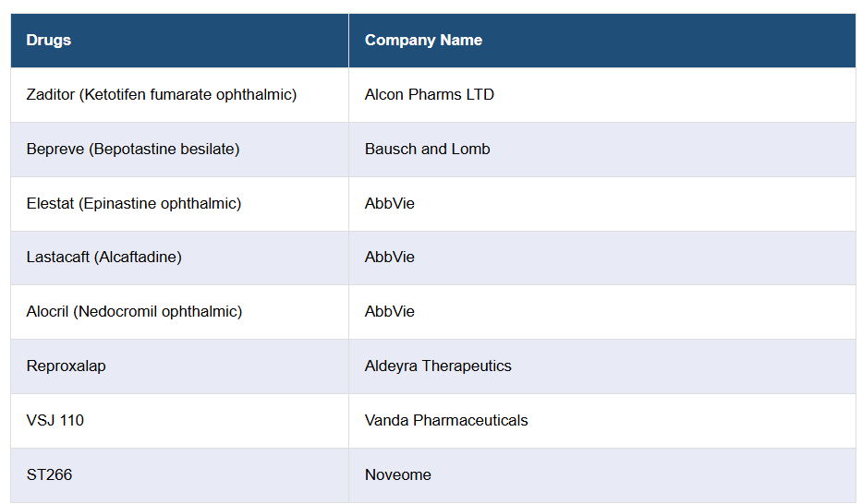Select the Bepreve (Bepotastine besilate) cell

pyautogui.click(x=133, y=150)
